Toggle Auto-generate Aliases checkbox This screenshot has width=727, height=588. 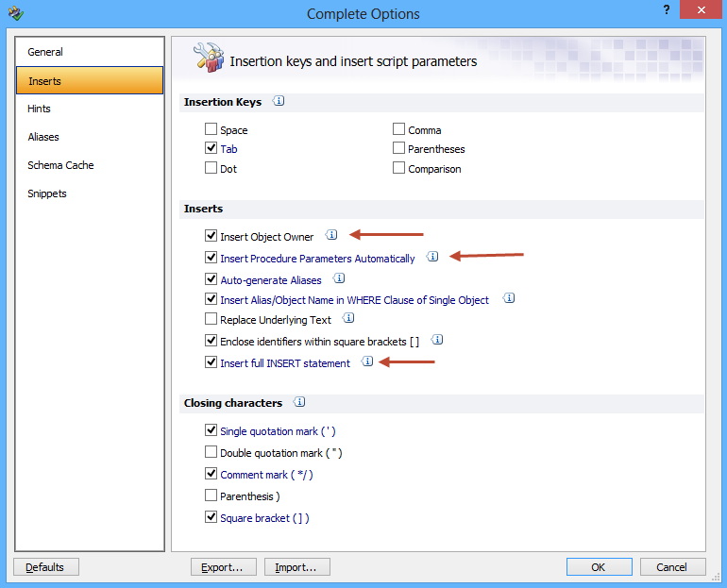tap(211, 279)
